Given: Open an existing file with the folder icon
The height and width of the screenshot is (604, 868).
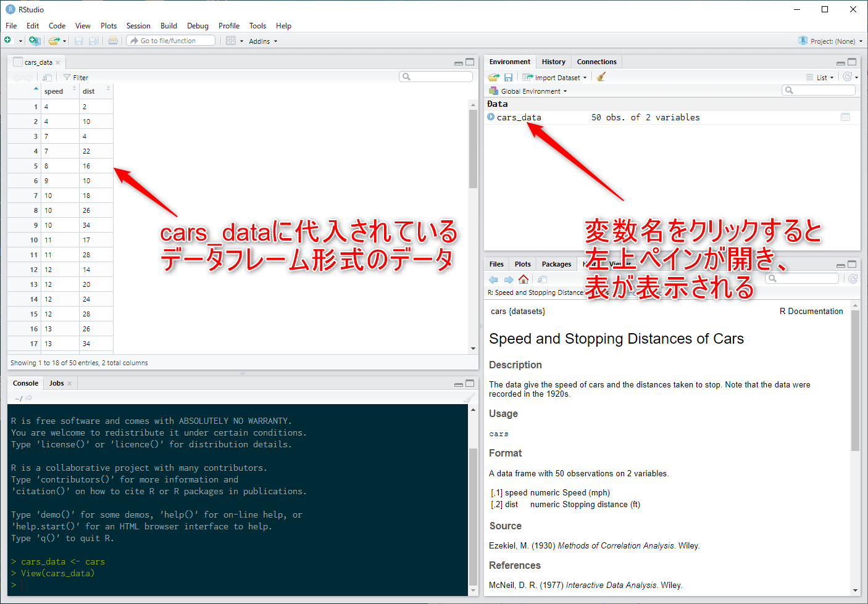Looking at the screenshot, I should coord(54,41).
